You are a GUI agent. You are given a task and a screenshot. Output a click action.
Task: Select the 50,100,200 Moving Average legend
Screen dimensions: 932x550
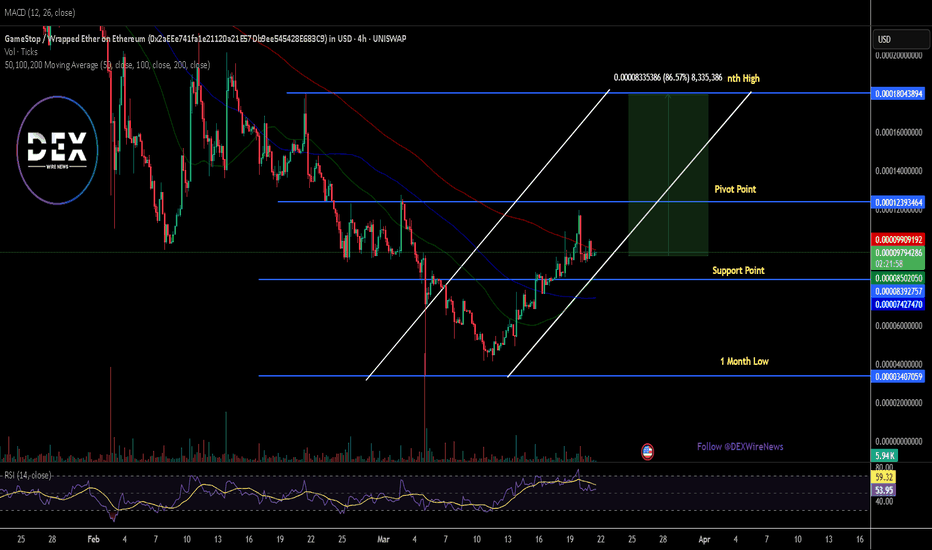(107, 65)
